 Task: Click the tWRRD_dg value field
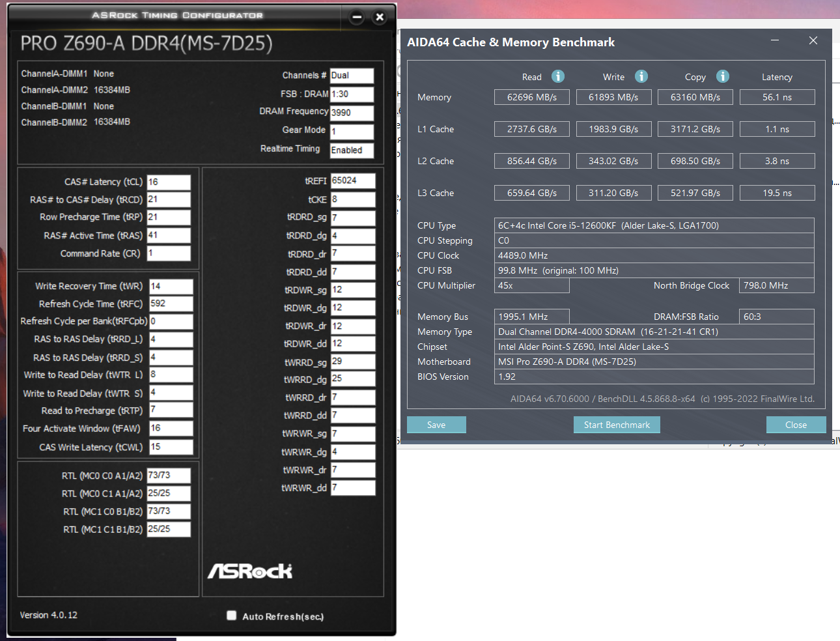353,379
